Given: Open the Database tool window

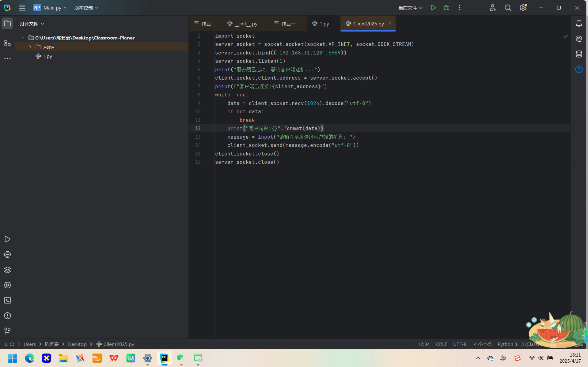Looking at the screenshot, I should pos(579,54).
